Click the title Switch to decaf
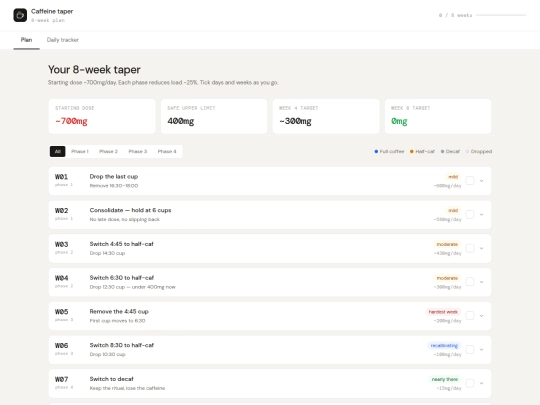Viewport: 540px width, 405px height. tap(111, 379)
